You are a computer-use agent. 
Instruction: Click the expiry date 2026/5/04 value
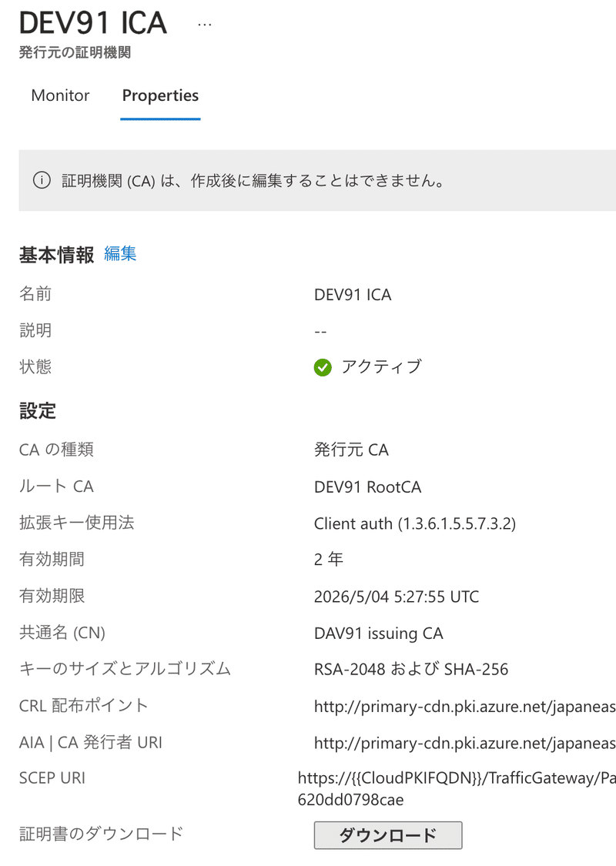[x=396, y=597]
